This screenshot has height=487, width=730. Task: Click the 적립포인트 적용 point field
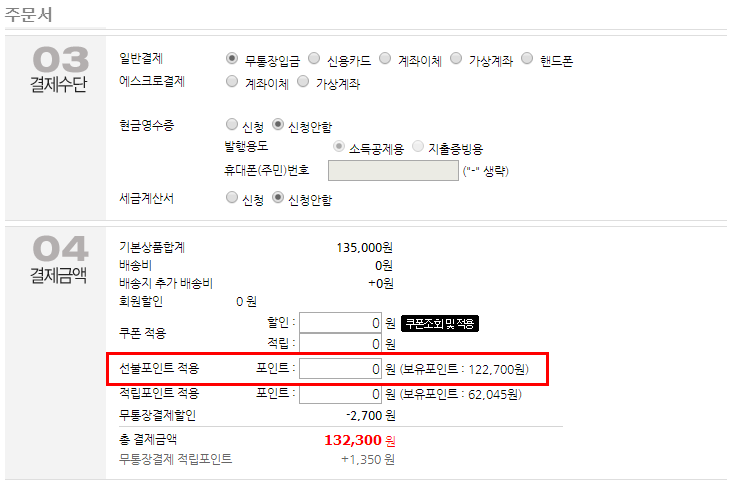pos(340,394)
